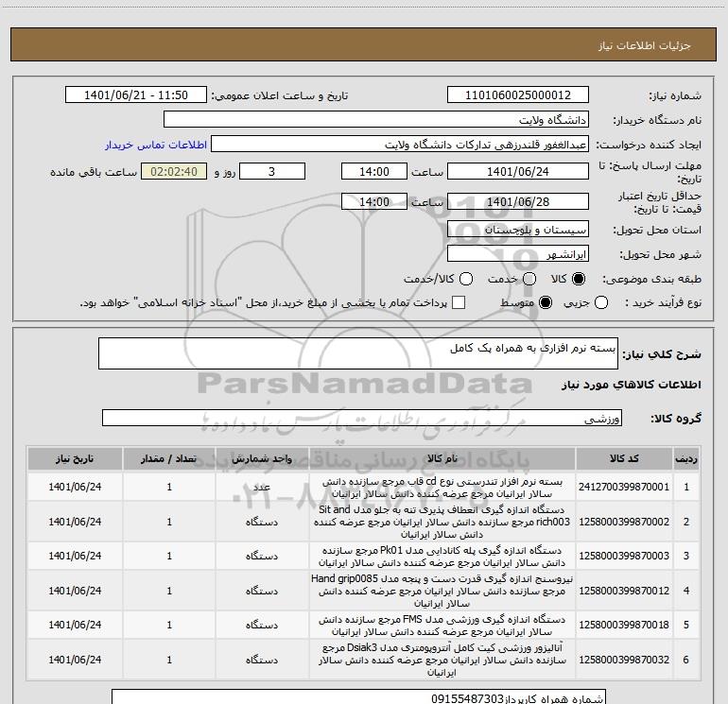The height and width of the screenshot is (704, 728).
Task: Select the متوسط purchase type radio
Action: pos(546,302)
